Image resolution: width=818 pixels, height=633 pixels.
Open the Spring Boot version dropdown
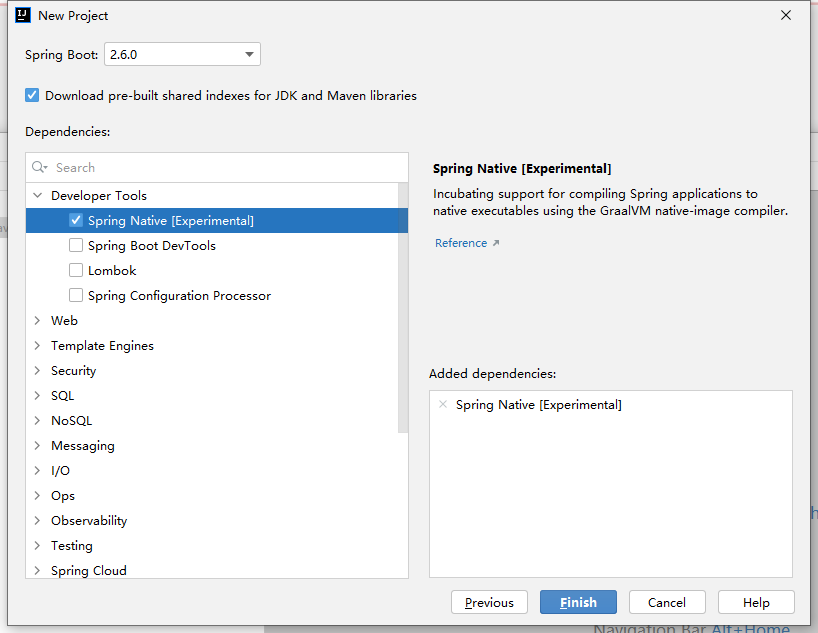point(183,54)
